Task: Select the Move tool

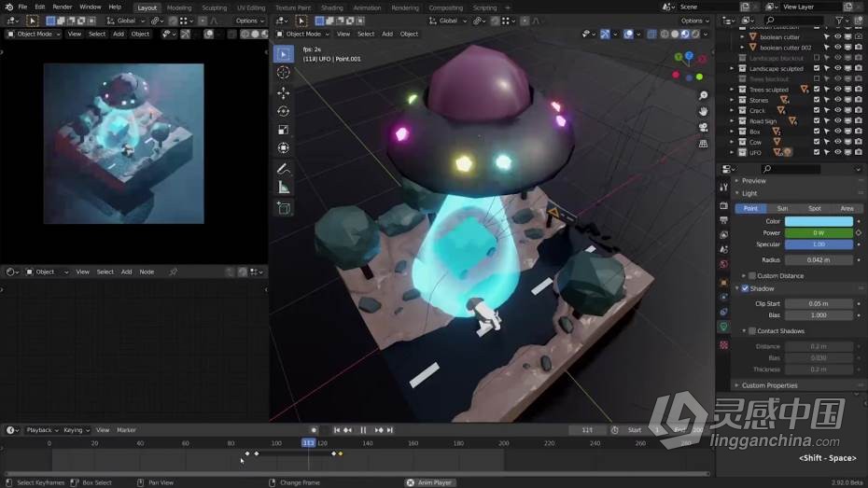Action: coord(284,92)
